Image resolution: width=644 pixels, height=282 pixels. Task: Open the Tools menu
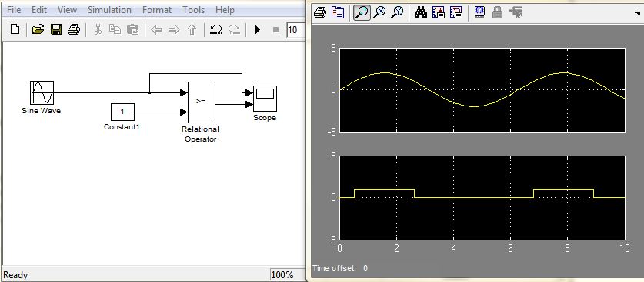193,10
